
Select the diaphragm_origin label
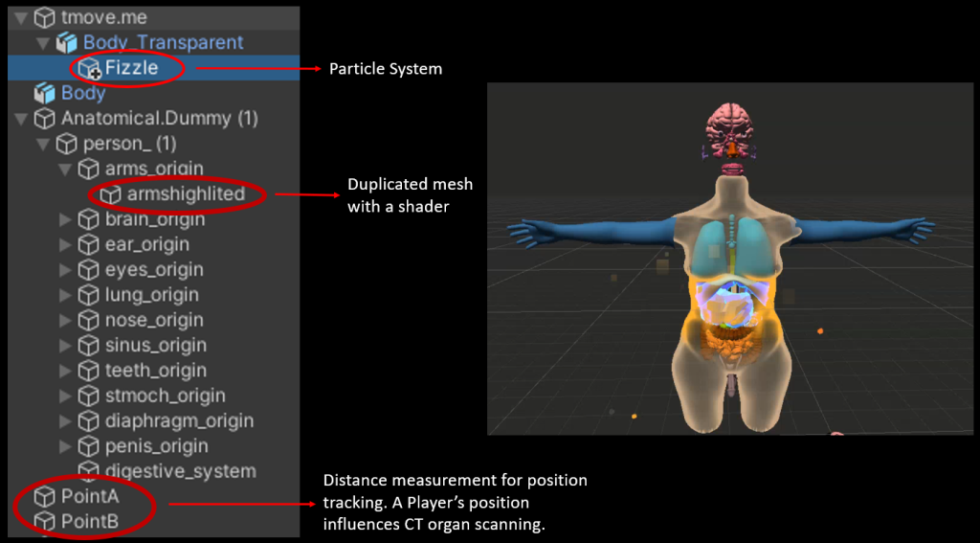(x=179, y=421)
